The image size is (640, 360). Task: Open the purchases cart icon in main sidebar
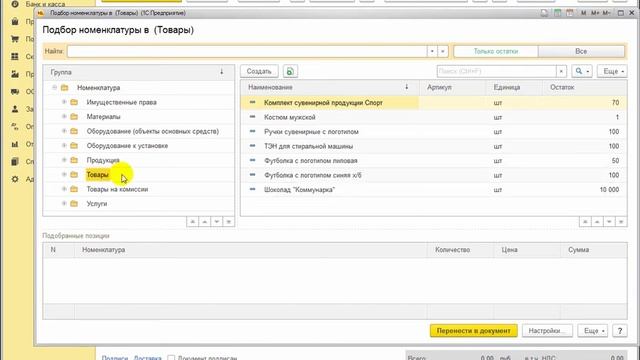pyautogui.click(x=15, y=39)
